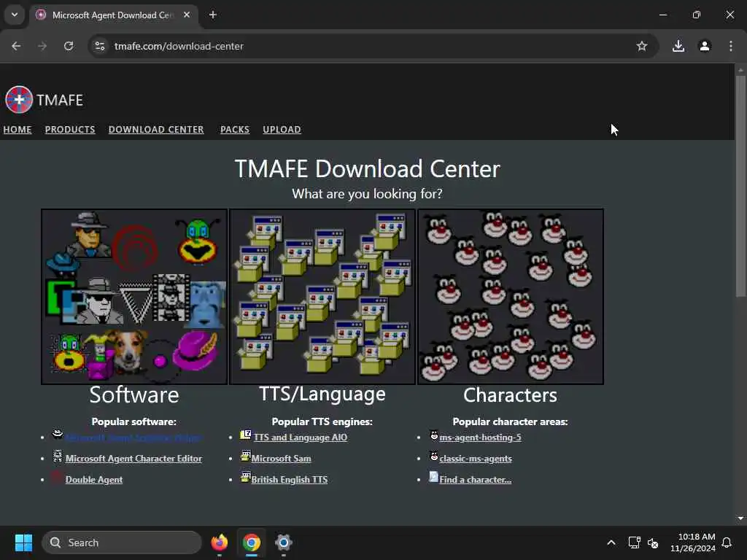Open the PACKS menu item
Image resolution: width=747 pixels, height=560 pixels.
(235, 130)
